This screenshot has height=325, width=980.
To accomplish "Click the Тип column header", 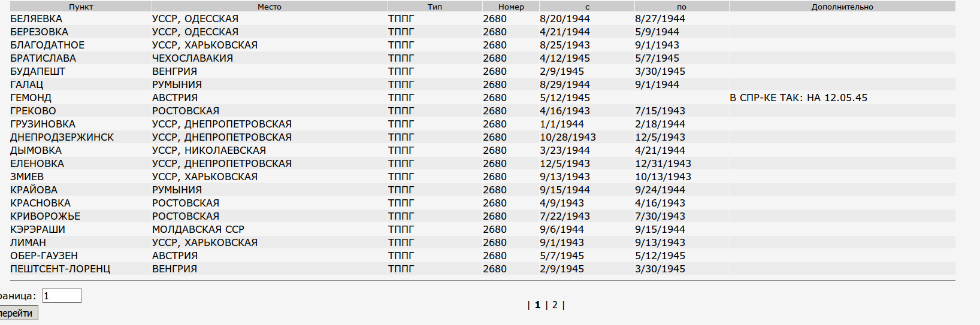I will [434, 7].
